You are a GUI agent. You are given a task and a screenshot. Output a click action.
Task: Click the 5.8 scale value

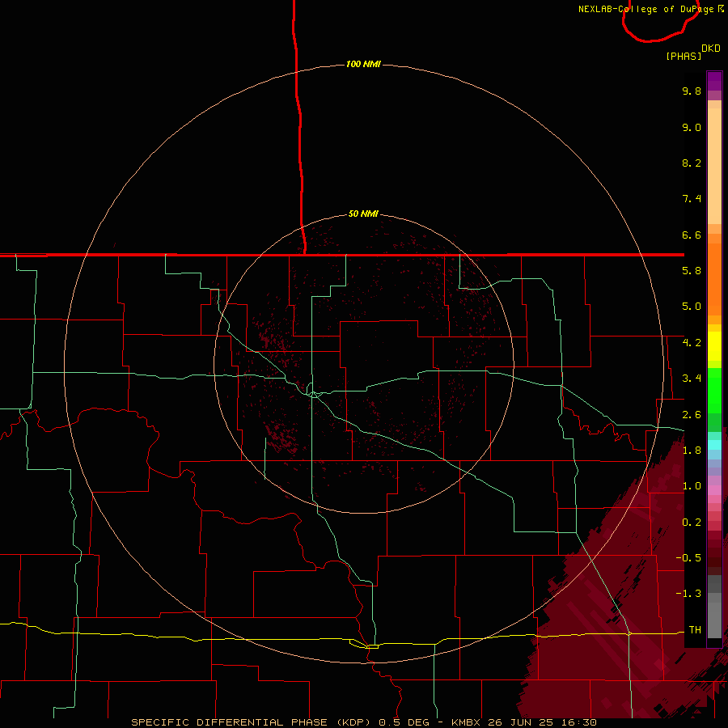[692, 271]
